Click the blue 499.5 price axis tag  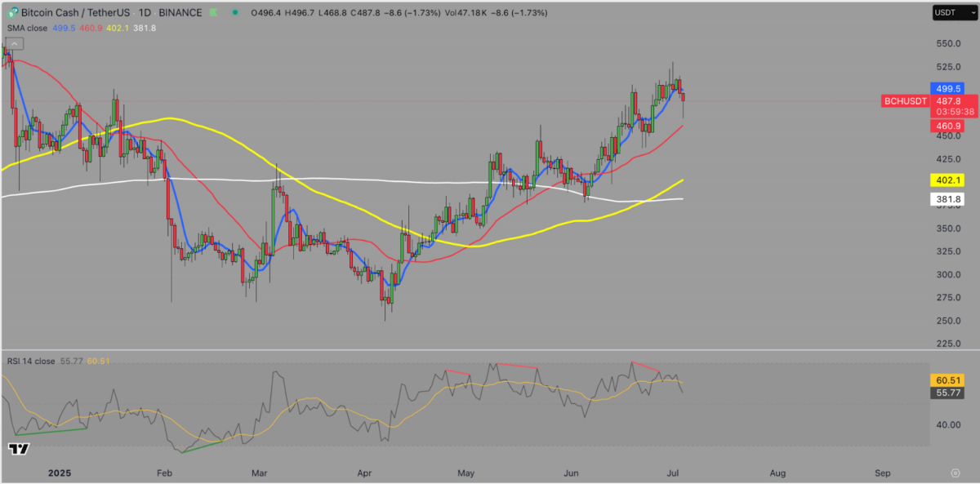(947, 88)
